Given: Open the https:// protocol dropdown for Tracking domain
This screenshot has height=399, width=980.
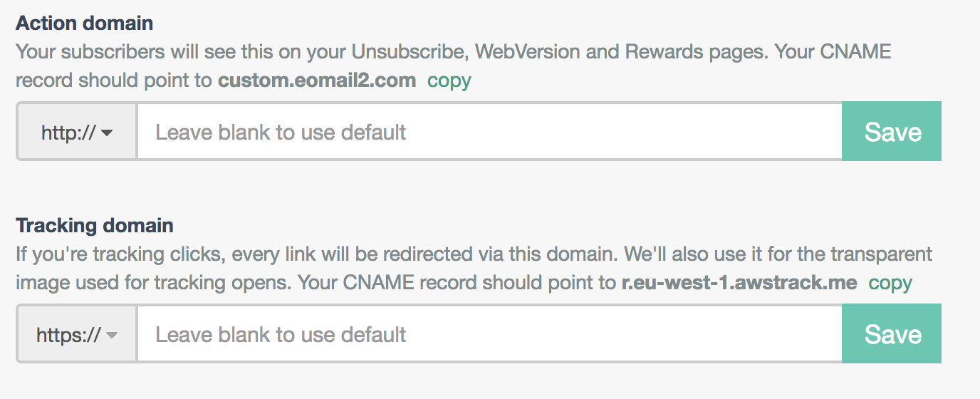Looking at the screenshot, I should pyautogui.click(x=77, y=334).
